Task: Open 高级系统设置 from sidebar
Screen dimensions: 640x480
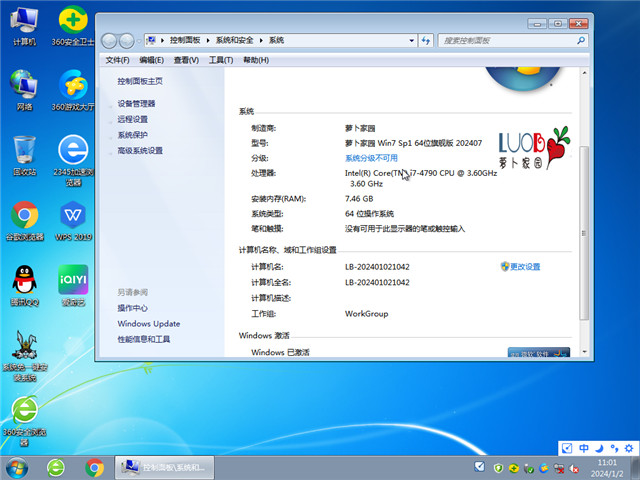Action: coord(140,151)
